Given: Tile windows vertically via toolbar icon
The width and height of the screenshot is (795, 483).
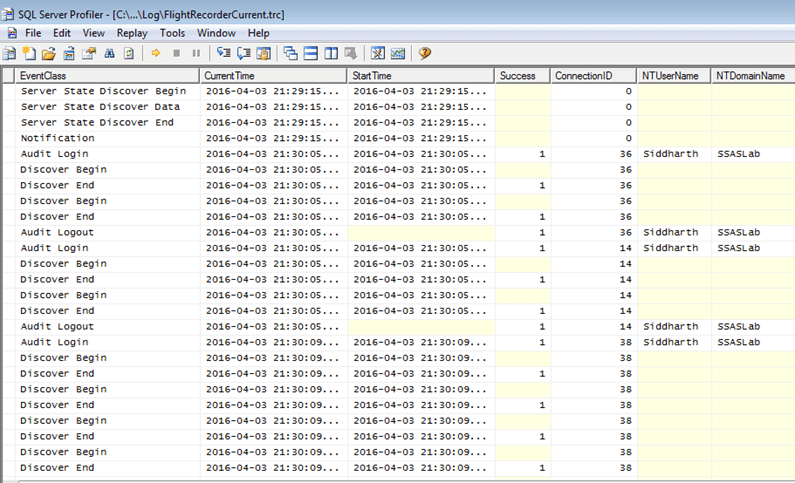Looking at the screenshot, I should (331, 53).
